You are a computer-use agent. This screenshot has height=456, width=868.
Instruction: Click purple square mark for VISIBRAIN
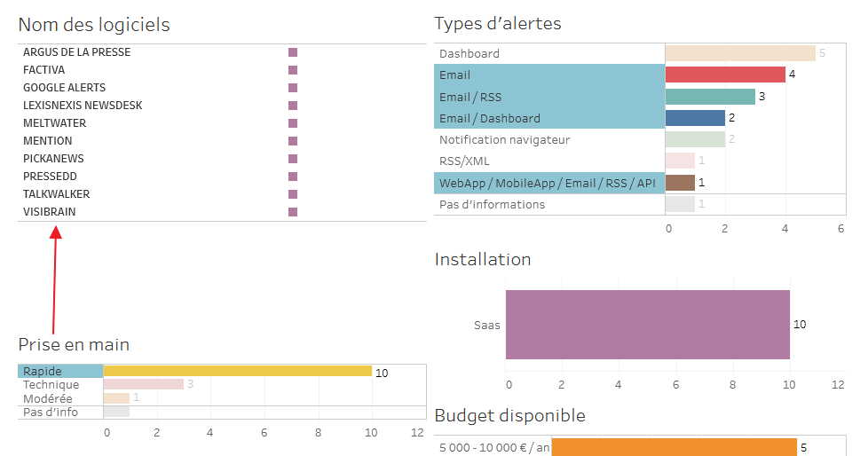pos(293,212)
